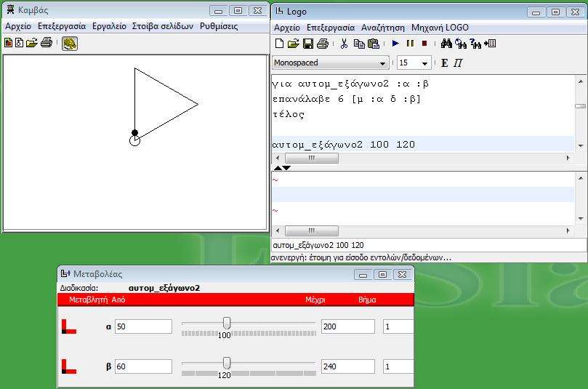Maximize the Μεταβολέας window
Screen dimensions: 588x389
(382, 275)
